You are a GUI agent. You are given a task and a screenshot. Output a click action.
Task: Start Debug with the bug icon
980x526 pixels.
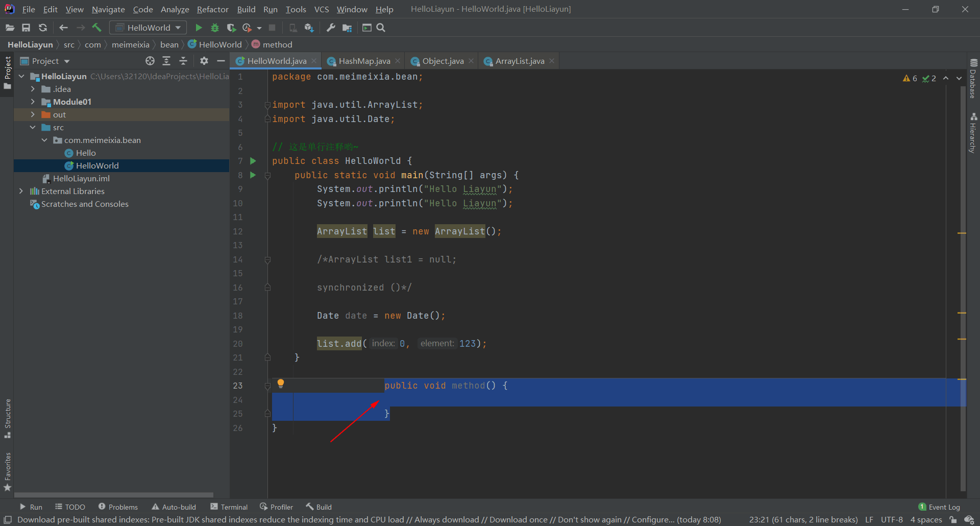pos(215,28)
